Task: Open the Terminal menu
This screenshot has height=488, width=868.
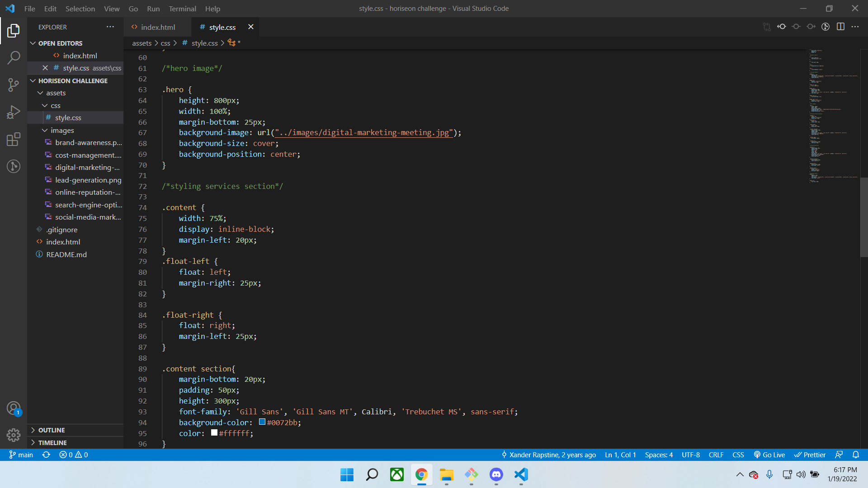Action: [x=182, y=9]
